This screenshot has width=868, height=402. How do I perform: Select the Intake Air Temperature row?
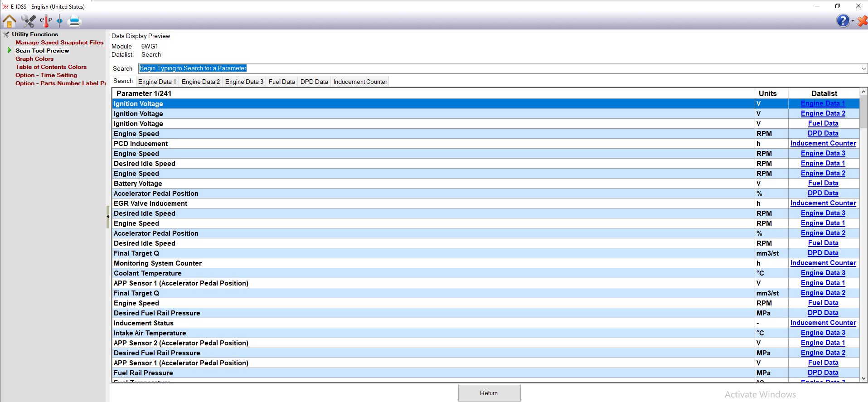485,333
